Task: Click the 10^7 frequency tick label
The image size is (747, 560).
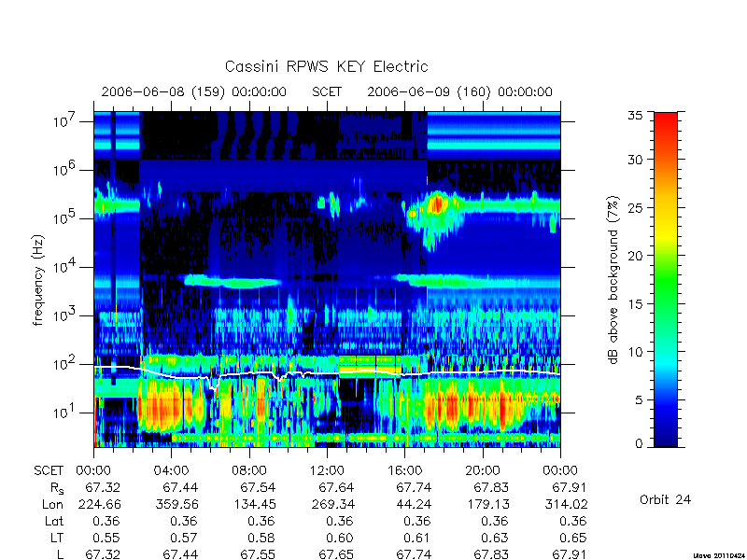Action: click(x=63, y=121)
